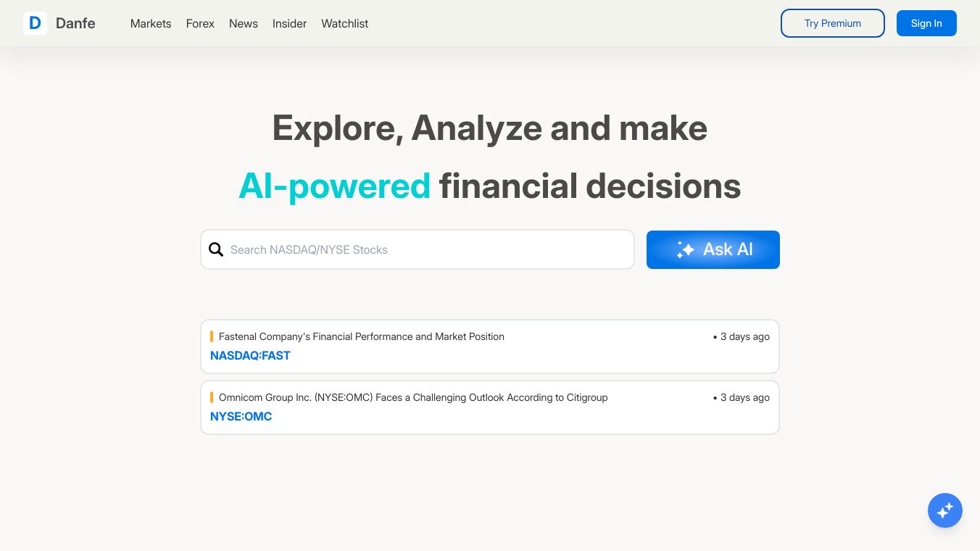The width and height of the screenshot is (980, 551).
Task: Navigate to Insider page
Action: pyautogui.click(x=289, y=23)
